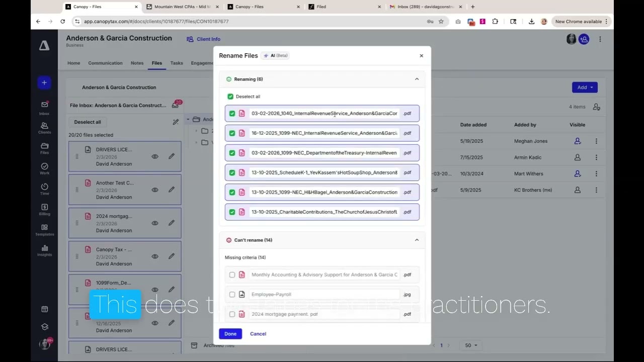The image size is (644, 362).
Task: Click Deselect all button in File Inbox
Action: coord(88,122)
